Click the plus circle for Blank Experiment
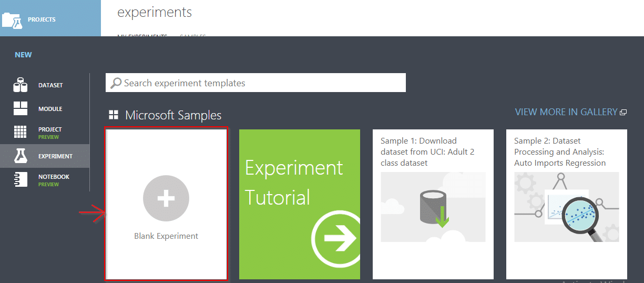Viewport: 644px width, 283px height. 166,198
